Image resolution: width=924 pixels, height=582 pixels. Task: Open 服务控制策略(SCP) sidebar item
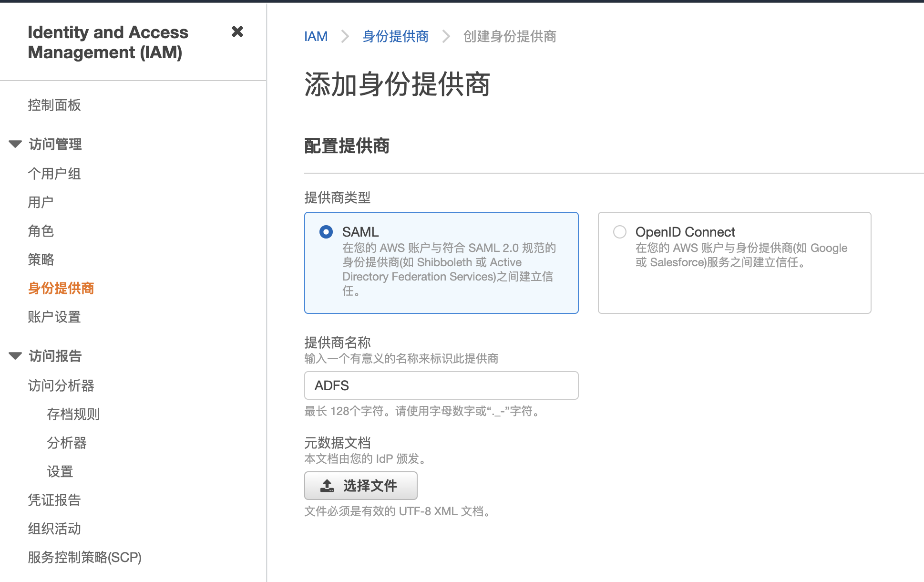pos(84,557)
